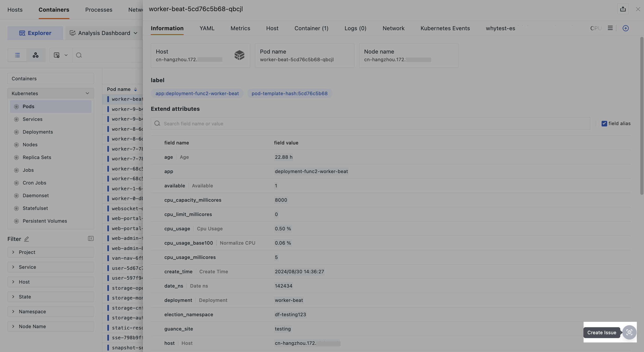Viewport: 644px width, 352px height.
Task: Collapse the filter sidebar panel icon
Action: pyautogui.click(x=91, y=239)
